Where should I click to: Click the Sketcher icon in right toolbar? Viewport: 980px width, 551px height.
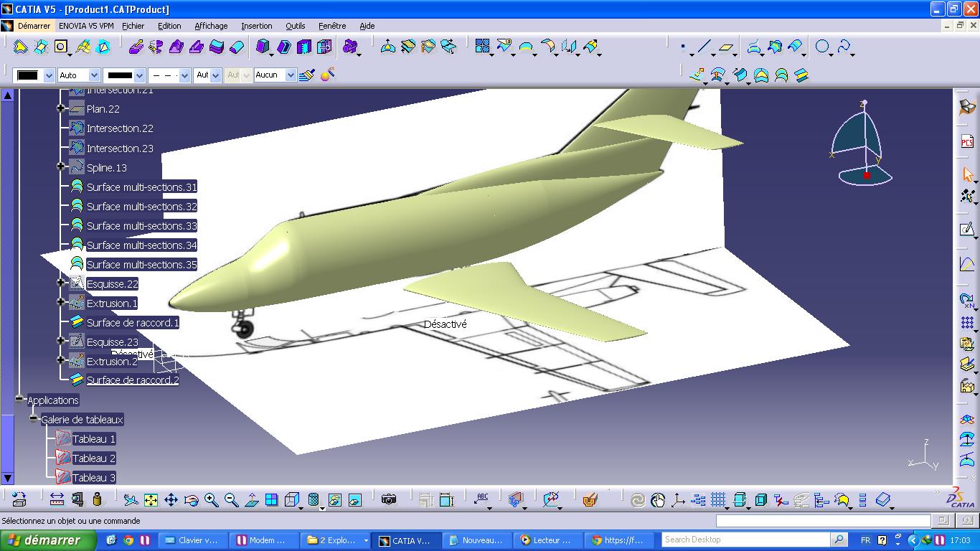point(967,230)
